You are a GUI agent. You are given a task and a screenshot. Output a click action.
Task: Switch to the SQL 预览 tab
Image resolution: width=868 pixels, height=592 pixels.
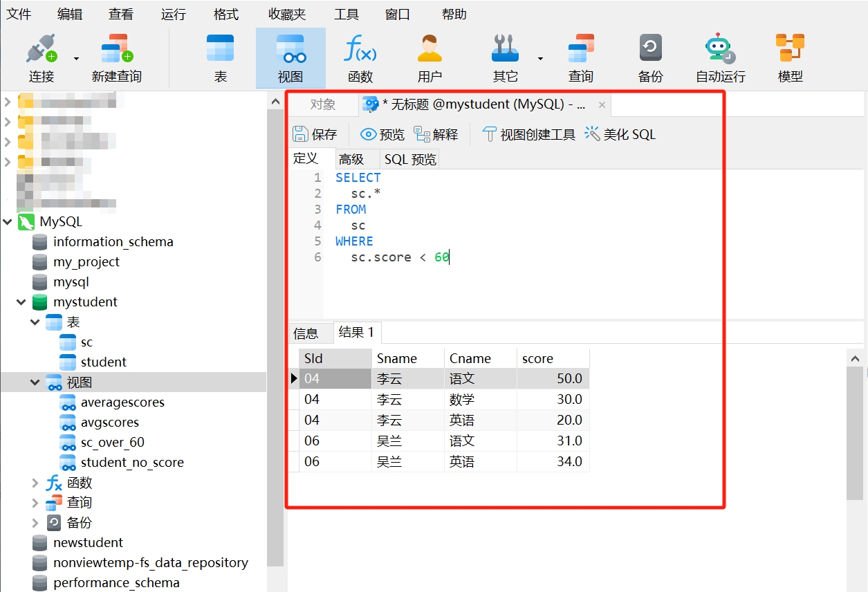click(410, 160)
